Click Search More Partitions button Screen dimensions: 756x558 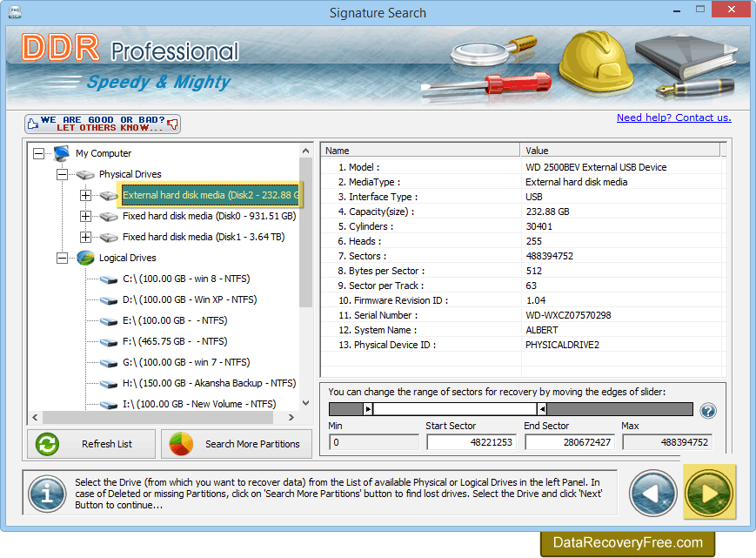coord(237,444)
